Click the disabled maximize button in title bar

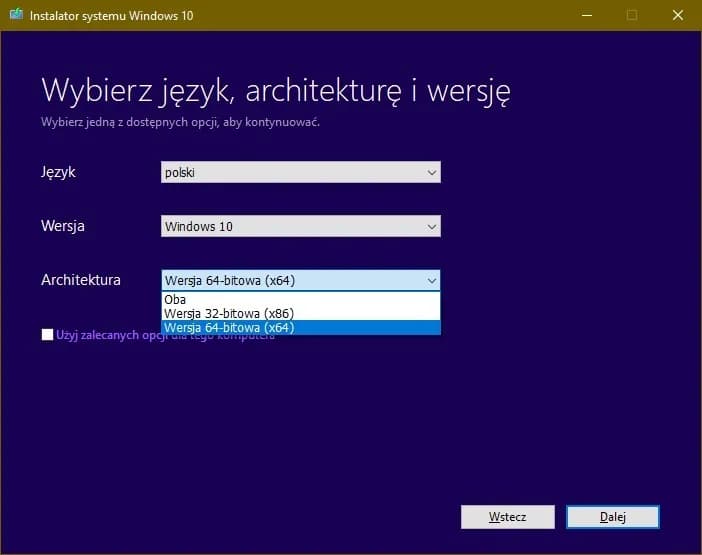(631, 15)
